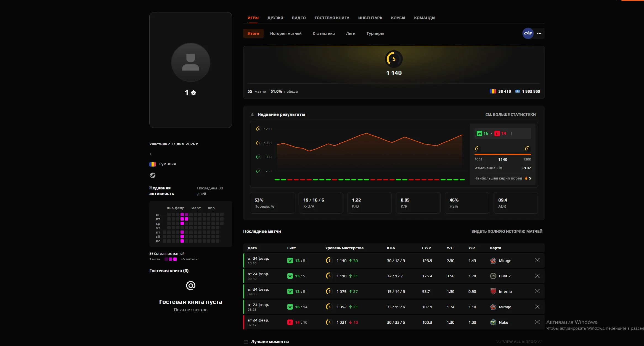Click the default profile avatar
Viewport: 644px width, 346px height.
point(190,62)
